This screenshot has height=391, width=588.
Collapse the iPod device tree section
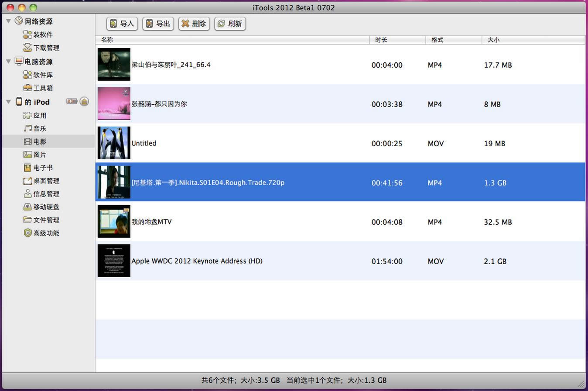tap(8, 102)
